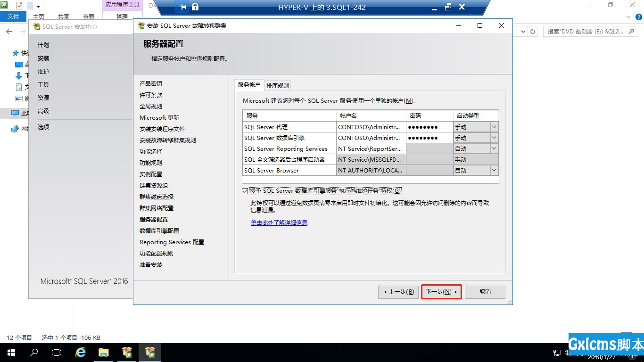Click 产品密钥 step in setup sidebar
The height and width of the screenshot is (362, 644).
151,83
